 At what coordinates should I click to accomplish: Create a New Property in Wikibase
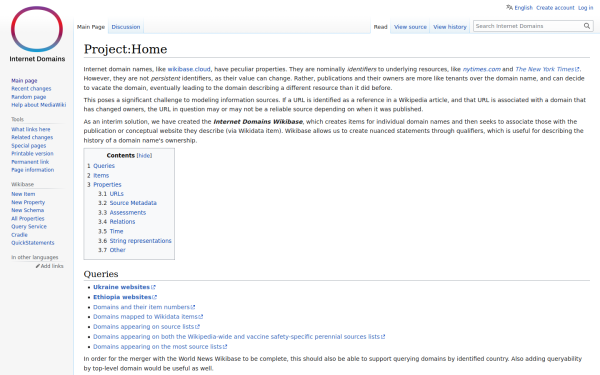[28, 202]
